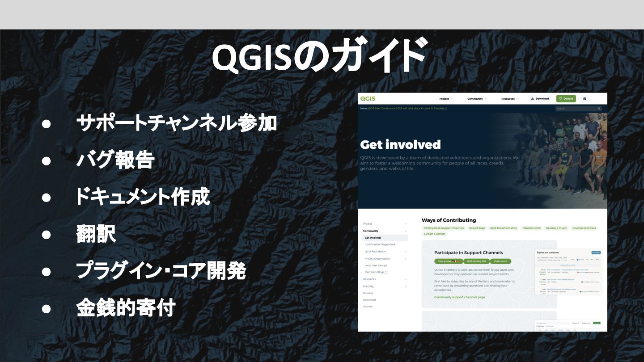
Task: Click the QGIS mailing lists button
Action: click(x=476, y=261)
